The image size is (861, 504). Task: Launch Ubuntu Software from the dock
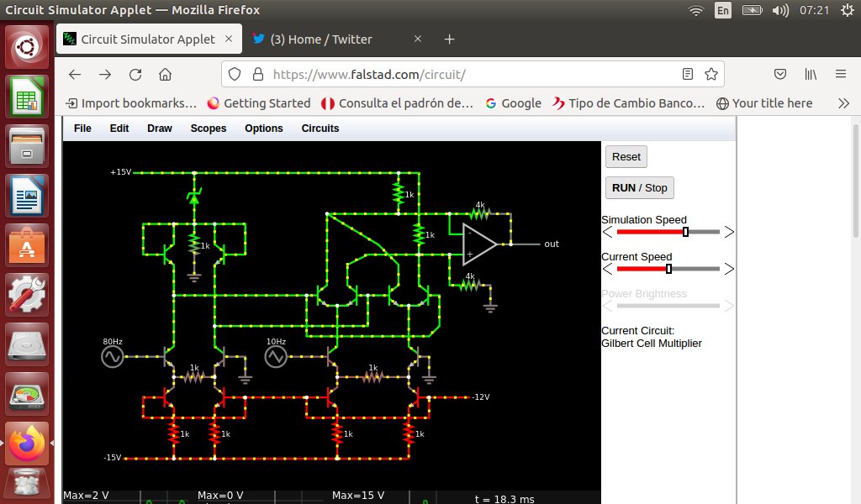tap(26, 245)
